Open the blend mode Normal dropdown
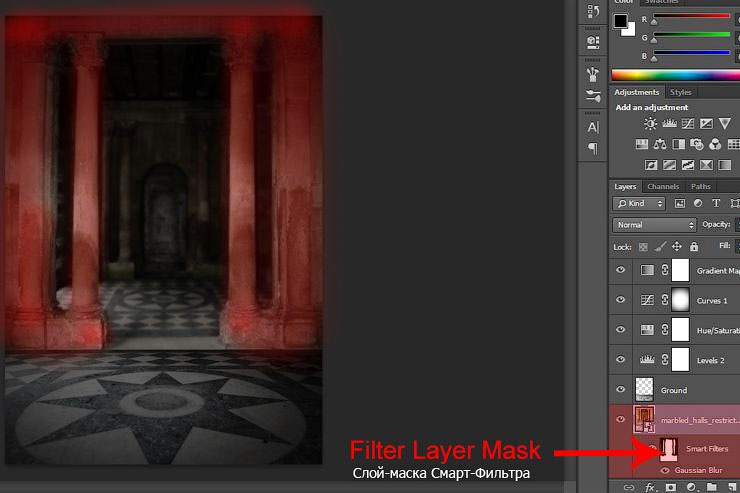 click(x=654, y=225)
